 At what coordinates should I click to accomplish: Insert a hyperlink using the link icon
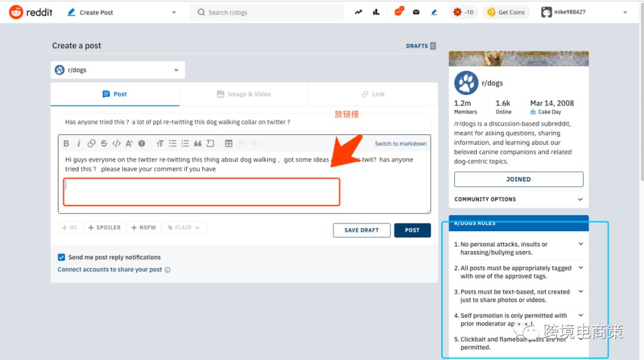91,143
